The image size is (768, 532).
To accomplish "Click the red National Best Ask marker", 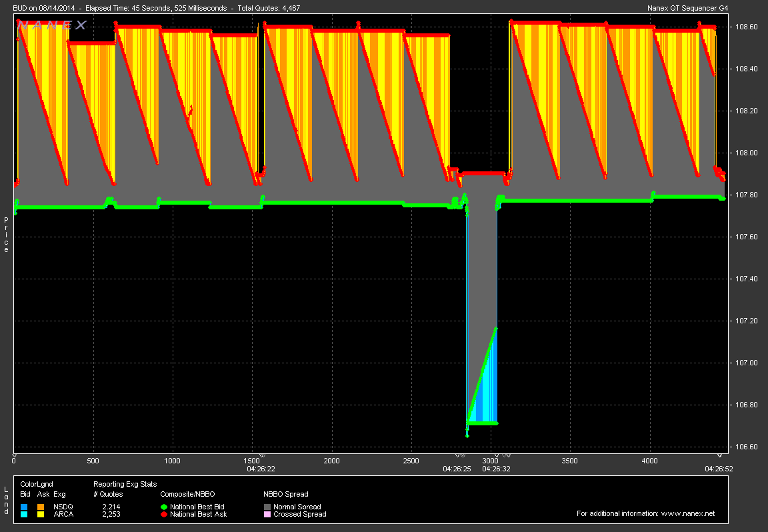I will click(164, 515).
